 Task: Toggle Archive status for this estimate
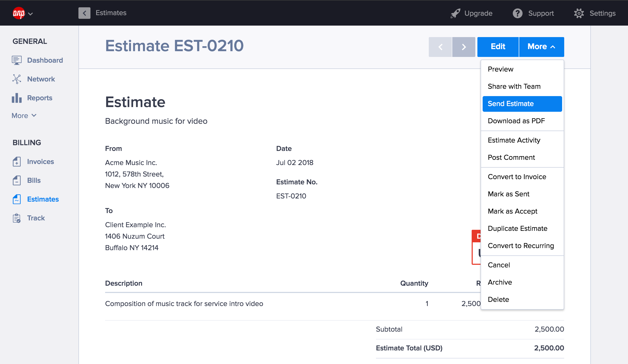click(x=500, y=282)
